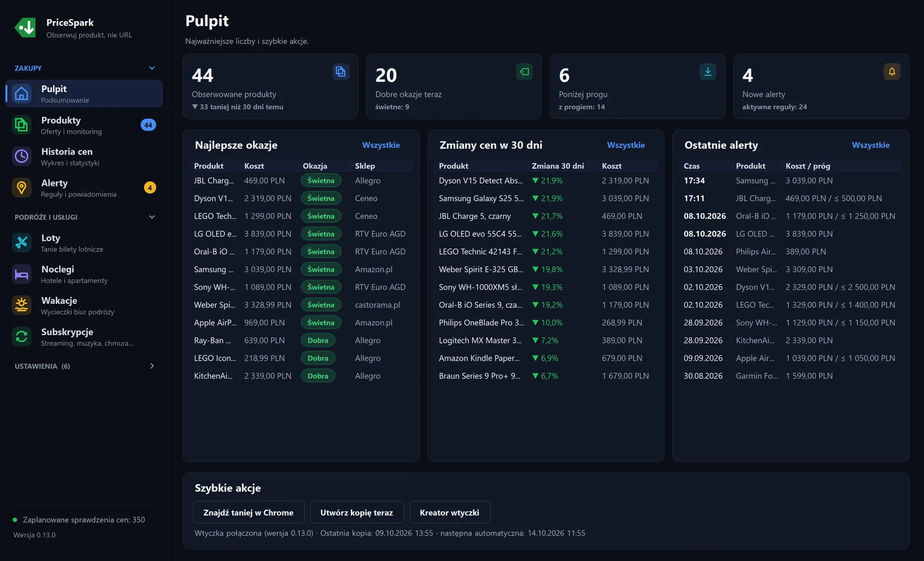Open the Historia cen menu item

coord(84,156)
